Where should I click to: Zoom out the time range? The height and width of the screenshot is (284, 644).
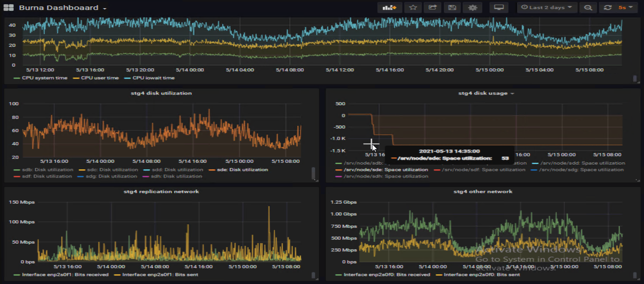click(x=588, y=8)
